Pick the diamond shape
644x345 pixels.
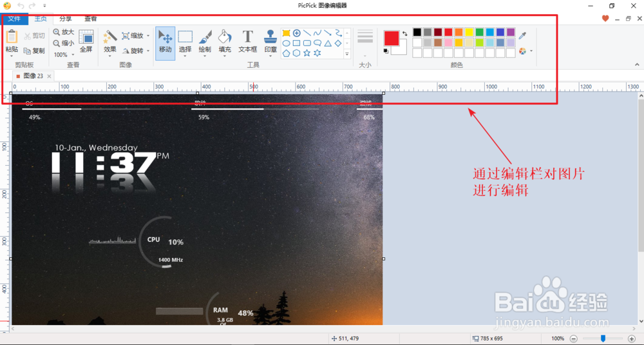[x=337, y=43]
